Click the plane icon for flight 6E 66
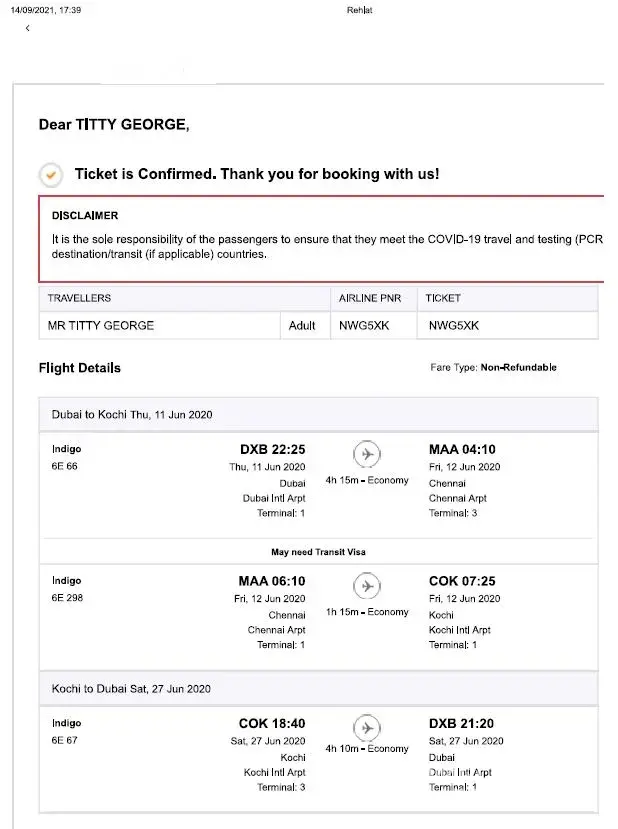618x829 pixels. point(367,455)
